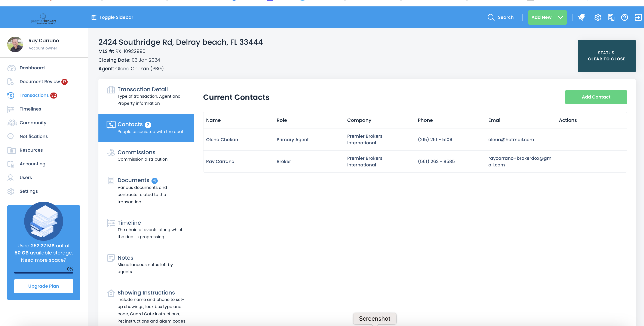The image size is (644, 326).
Task: Click email oleua@hotmail.com
Action: 511,140
